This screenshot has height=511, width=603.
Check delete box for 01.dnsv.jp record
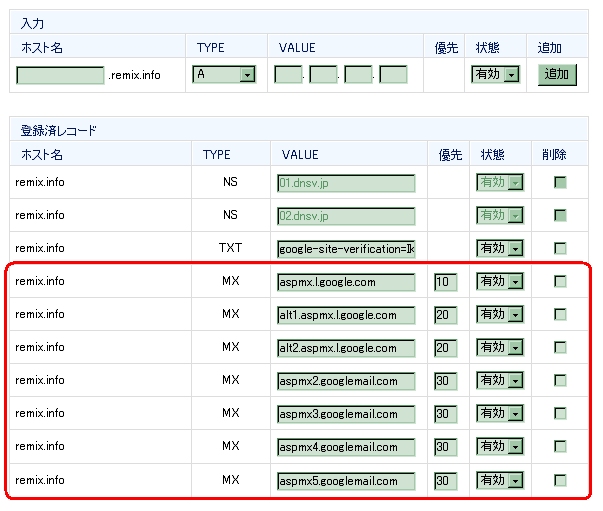coord(560,182)
